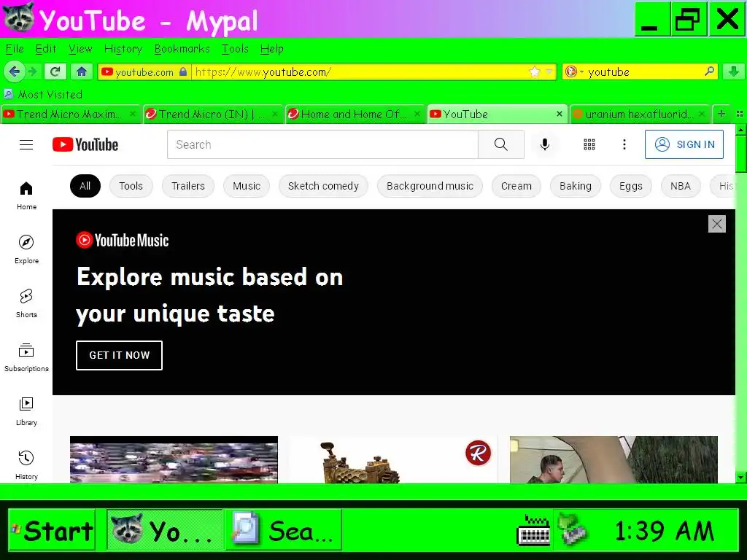
Task: Open Explore in the YouTube sidebar
Action: click(x=26, y=249)
